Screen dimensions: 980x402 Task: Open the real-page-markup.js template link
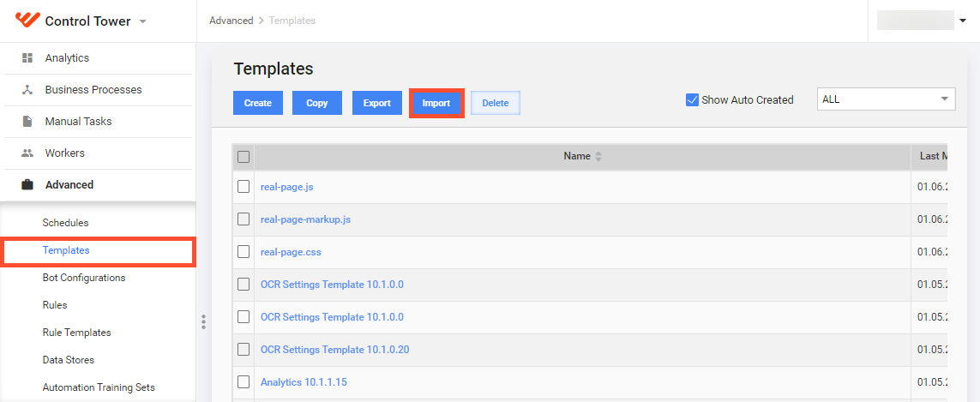[x=305, y=219]
